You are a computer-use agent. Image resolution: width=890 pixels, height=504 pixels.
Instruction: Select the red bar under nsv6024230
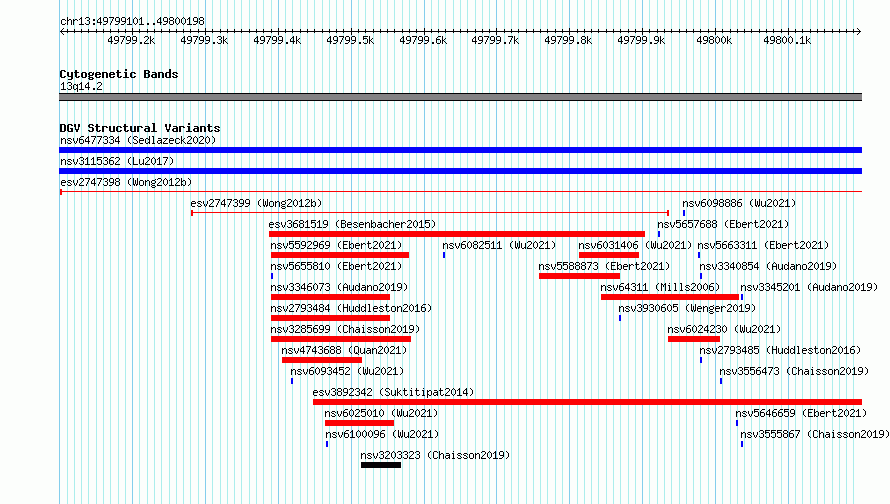[694, 339]
